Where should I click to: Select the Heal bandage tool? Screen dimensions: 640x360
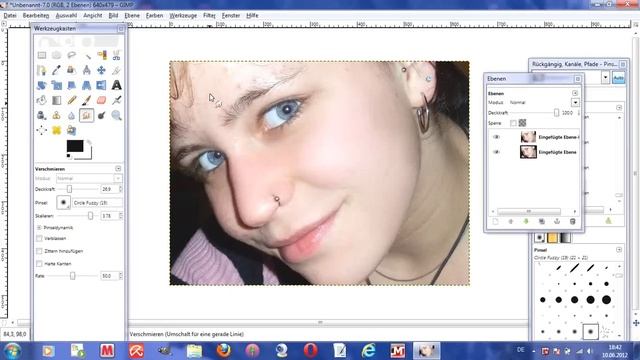(x=56, y=131)
